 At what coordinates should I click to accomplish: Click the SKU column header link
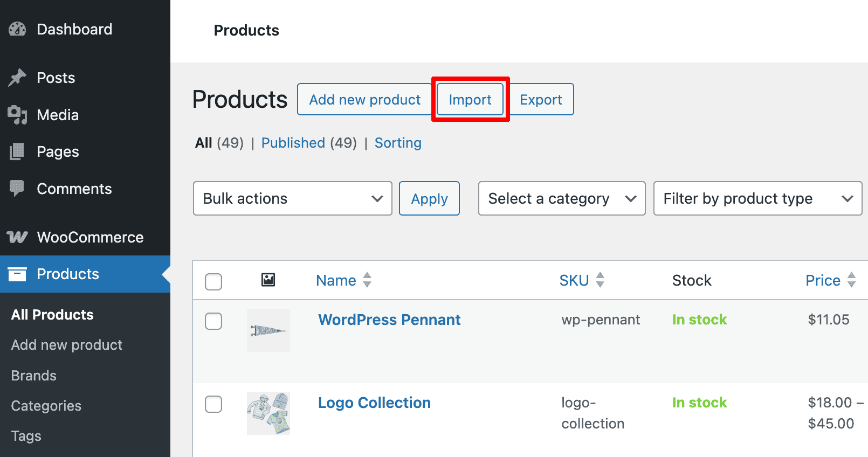pos(574,280)
